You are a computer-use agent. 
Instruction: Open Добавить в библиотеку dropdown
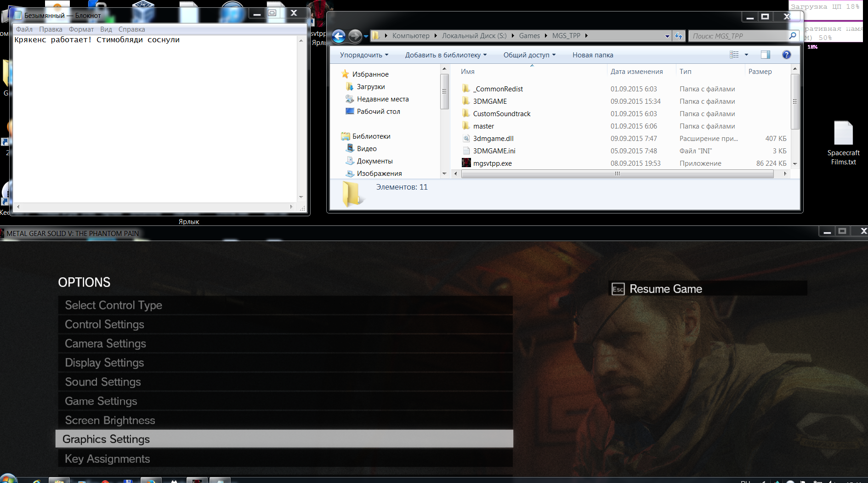pyautogui.click(x=446, y=55)
